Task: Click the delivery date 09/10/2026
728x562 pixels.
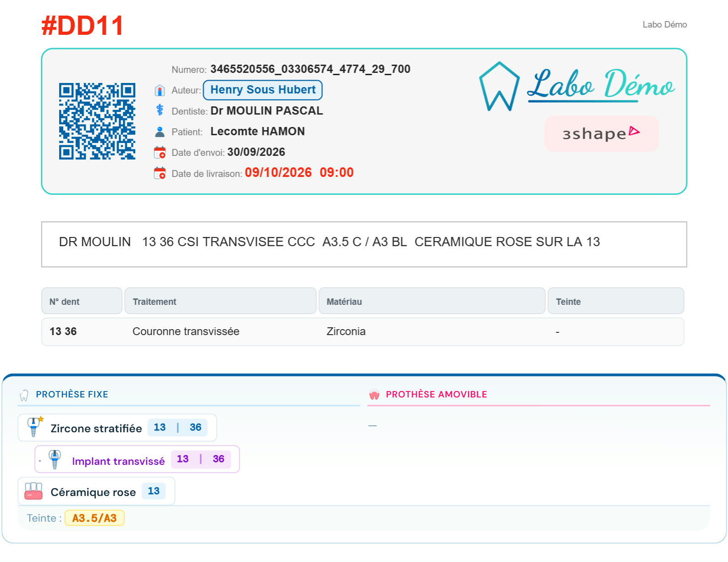Action: [x=278, y=172]
